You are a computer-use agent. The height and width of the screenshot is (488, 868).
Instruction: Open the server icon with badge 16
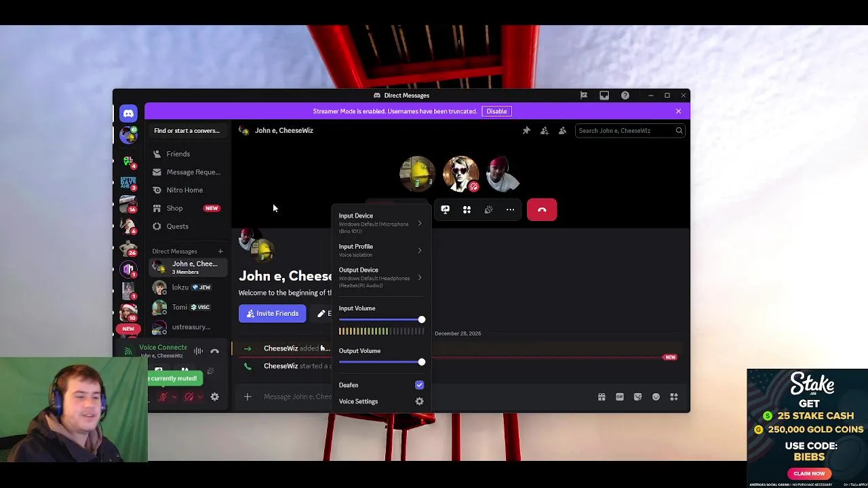pyautogui.click(x=128, y=204)
